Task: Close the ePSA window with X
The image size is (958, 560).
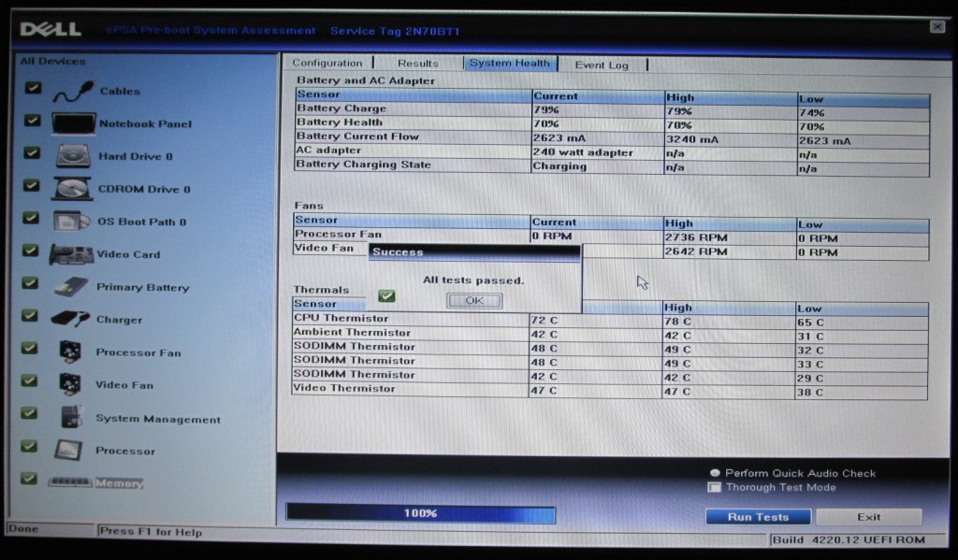Action: point(936,27)
